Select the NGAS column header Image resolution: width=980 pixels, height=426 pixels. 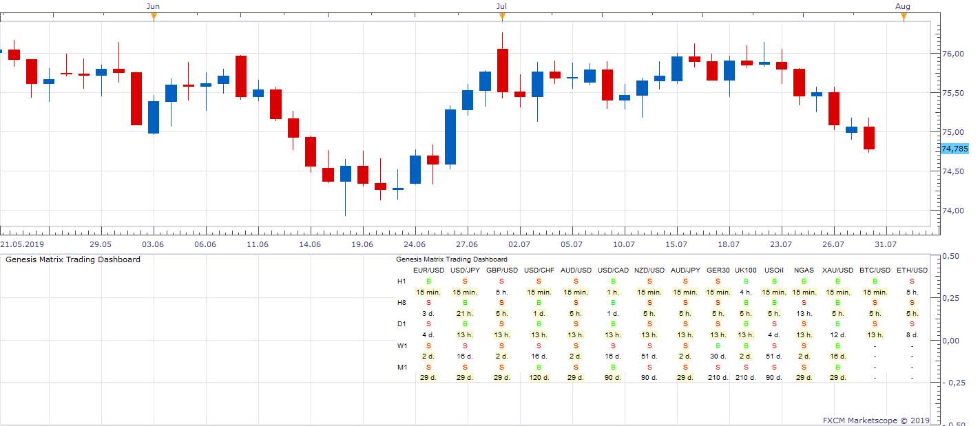point(804,270)
